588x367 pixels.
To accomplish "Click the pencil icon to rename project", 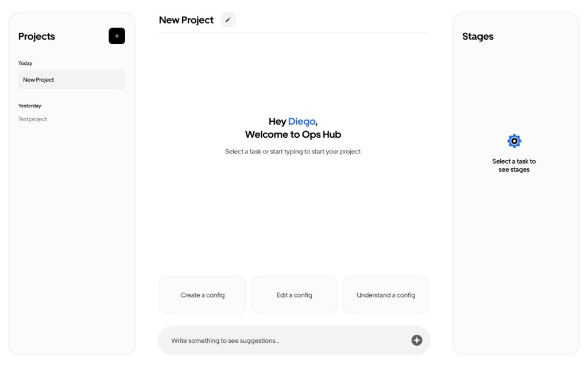I will click(228, 20).
